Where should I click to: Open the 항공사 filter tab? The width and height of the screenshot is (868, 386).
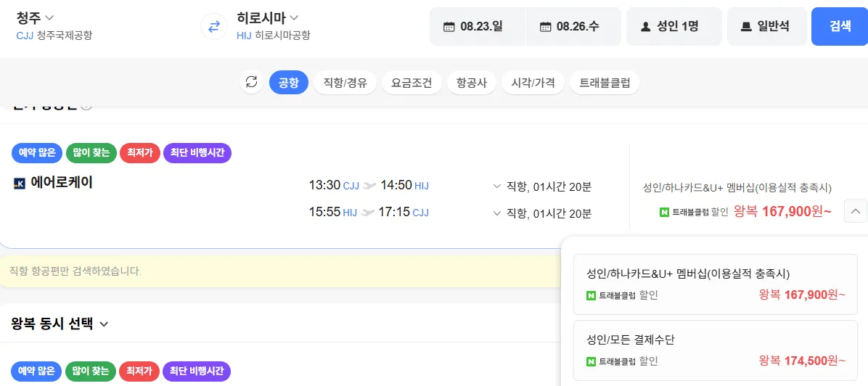[471, 83]
